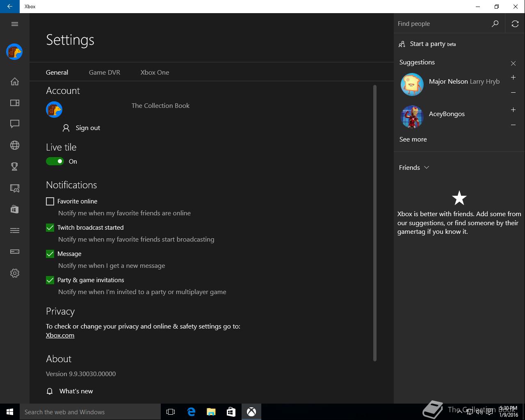This screenshot has height=420, width=525.
Task: Launch Microsoft Edge from the taskbar
Action: (191, 412)
